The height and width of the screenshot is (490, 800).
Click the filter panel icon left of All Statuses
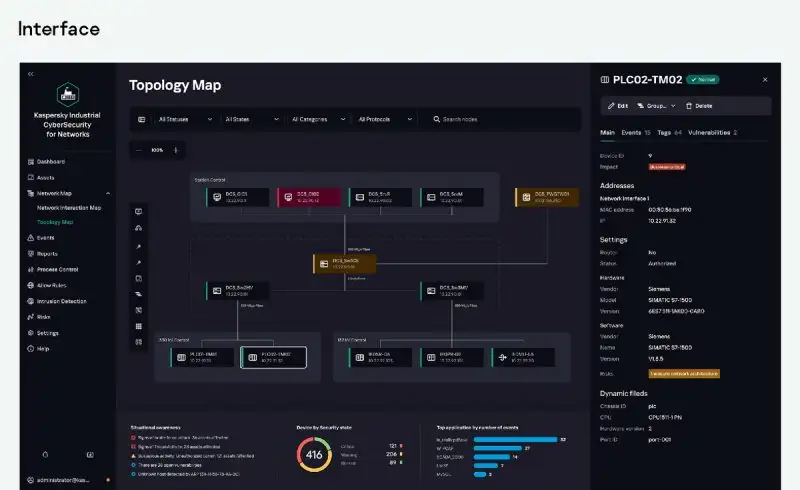coord(141,119)
